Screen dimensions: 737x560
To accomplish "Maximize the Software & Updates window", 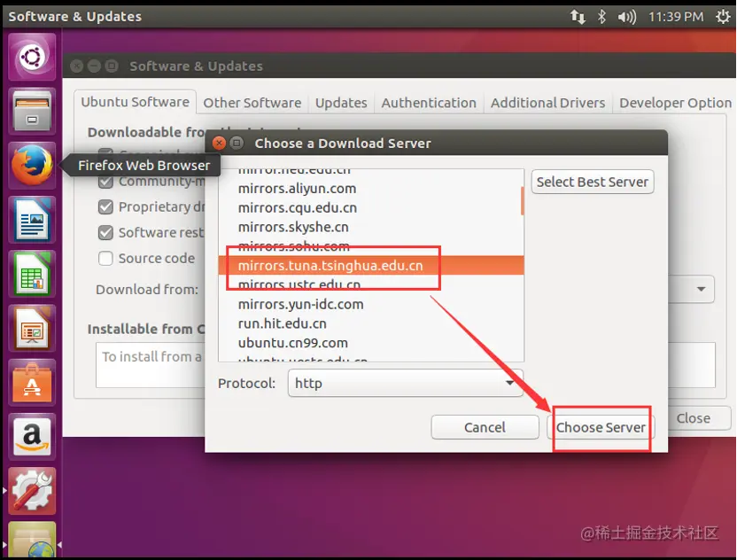I will (112, 66).
